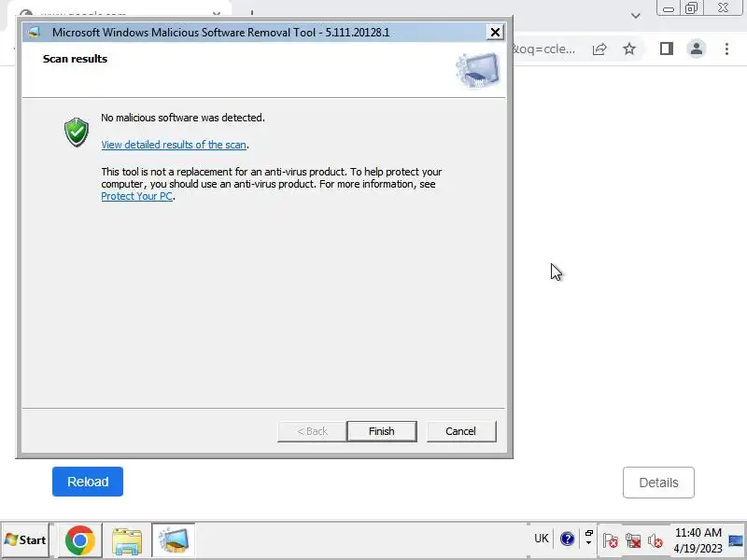Image resolution: width=747 pixels, height=560 pixels.
Task: Click the Cancel button in the dialog
Action: 460,431
